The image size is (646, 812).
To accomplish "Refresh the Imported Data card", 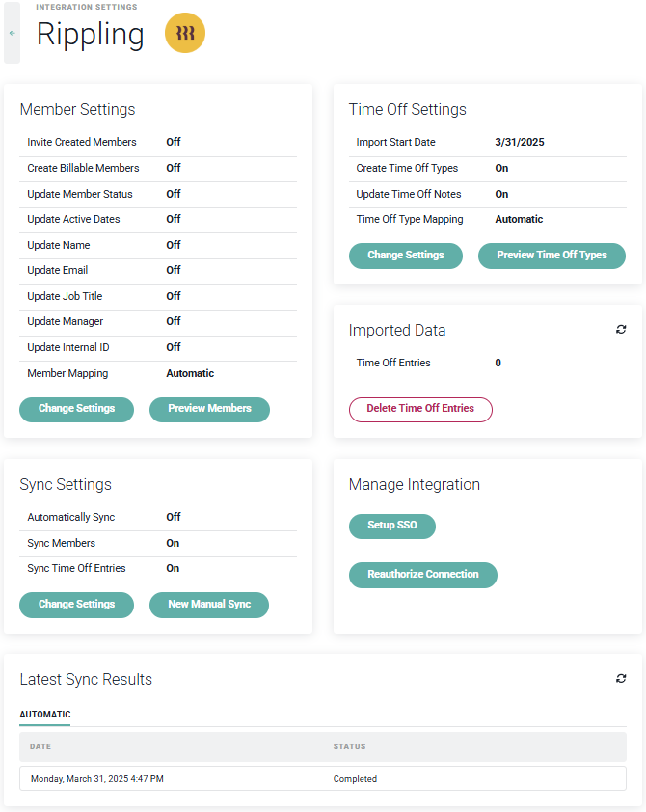I will (621, 330).
